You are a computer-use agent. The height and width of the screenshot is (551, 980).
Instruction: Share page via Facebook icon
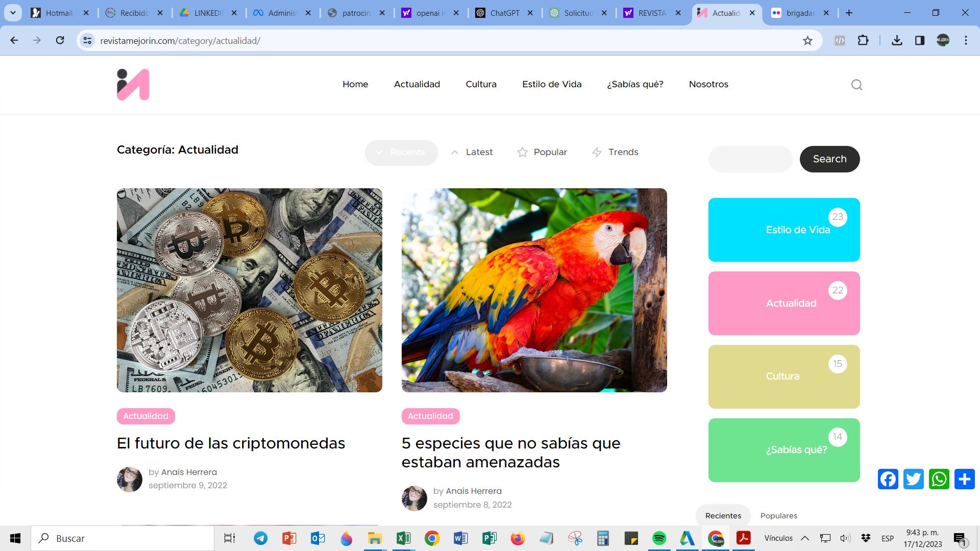click(888, 479)
